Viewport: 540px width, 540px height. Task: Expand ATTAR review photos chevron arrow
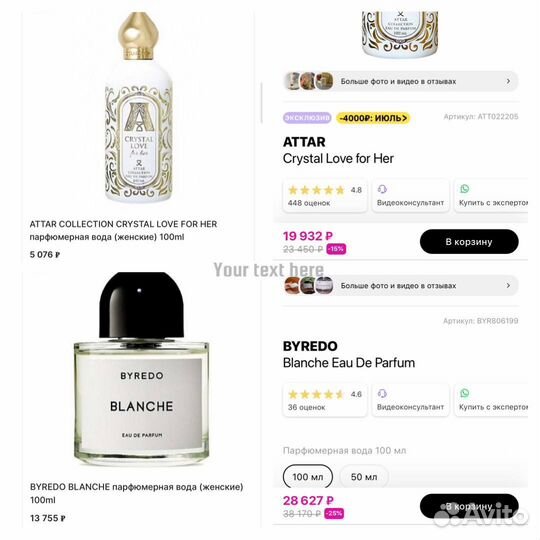508,81
